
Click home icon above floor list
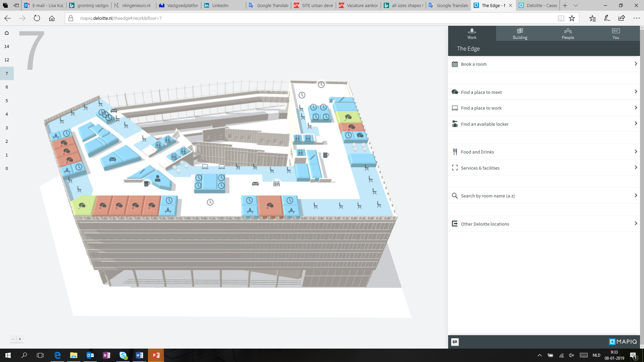[7, 33]
